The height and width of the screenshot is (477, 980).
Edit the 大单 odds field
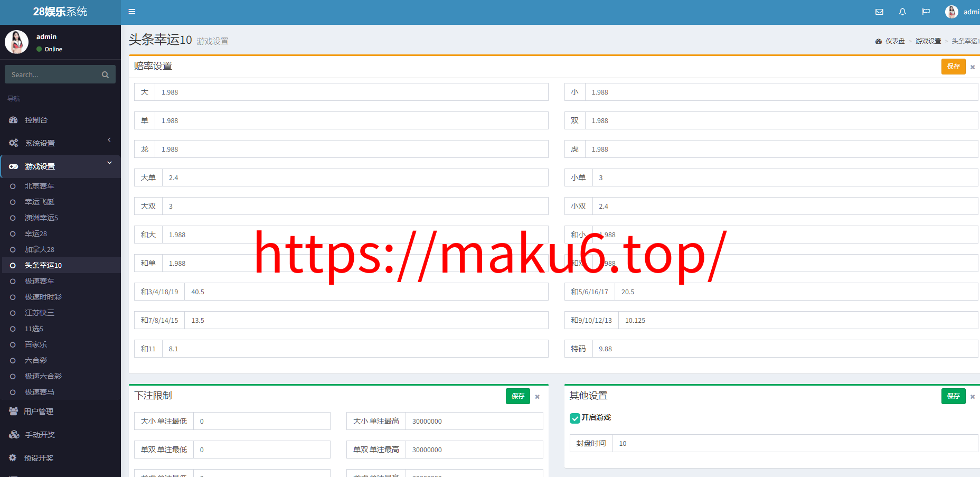[355, 177]
